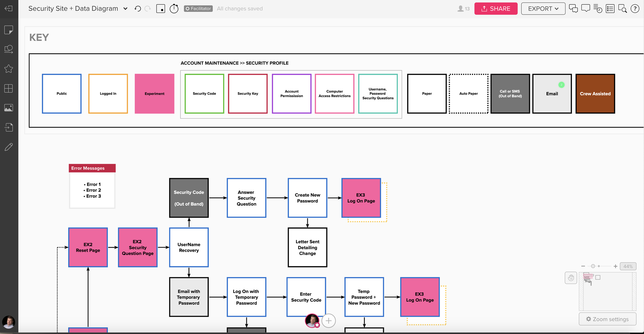Select the pencil draw tool

point(9,147)
